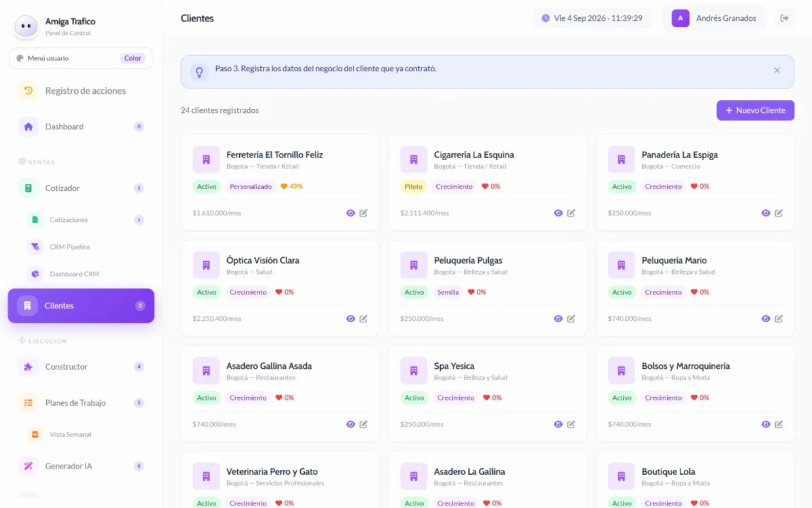Dismiss the Paso 3 tip banner
Screen dimensions: 812x508
777,70
